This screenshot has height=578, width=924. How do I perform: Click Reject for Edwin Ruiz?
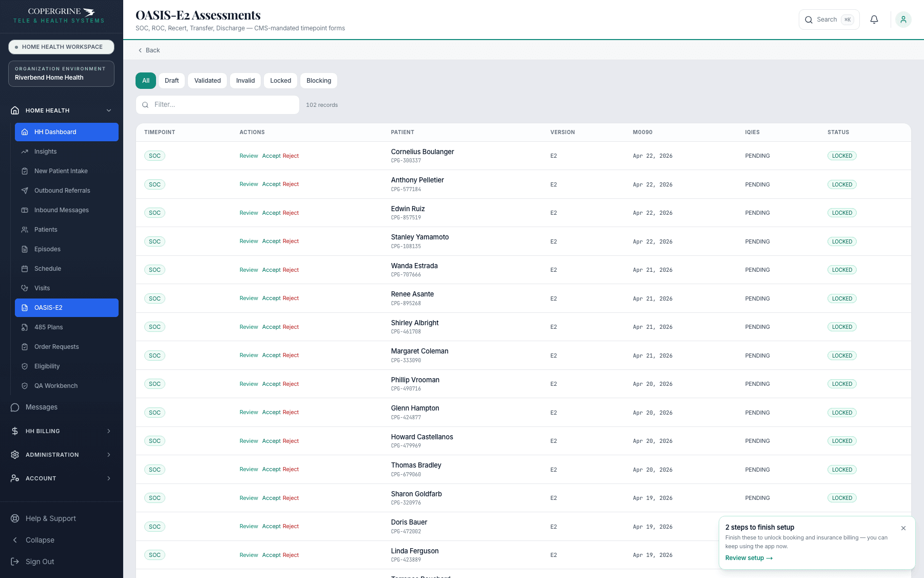(x=291, y=213)
